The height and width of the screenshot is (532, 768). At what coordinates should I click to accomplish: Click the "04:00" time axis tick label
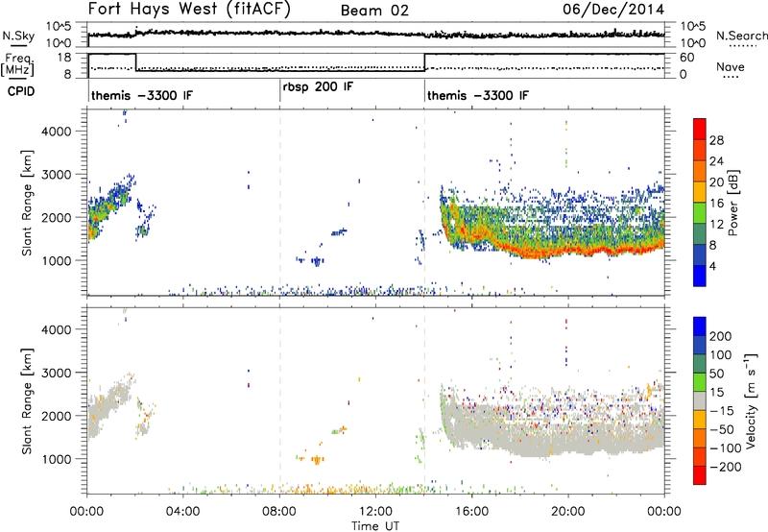coord(183,512)
